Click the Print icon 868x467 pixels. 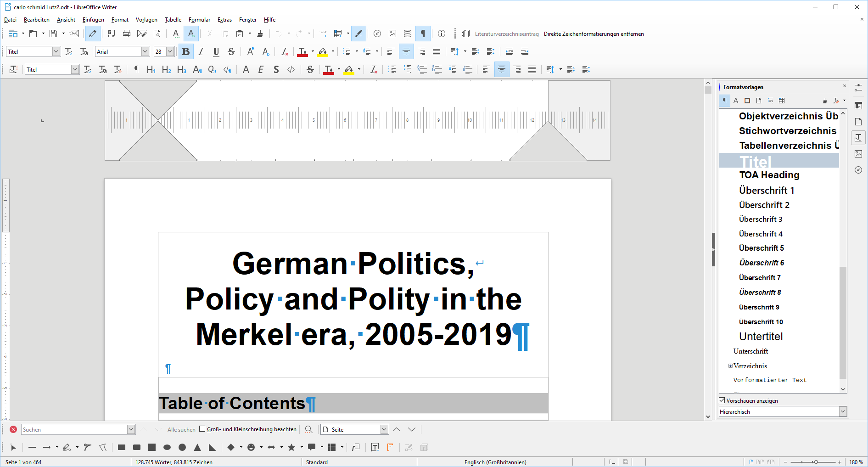click(127, 34)
